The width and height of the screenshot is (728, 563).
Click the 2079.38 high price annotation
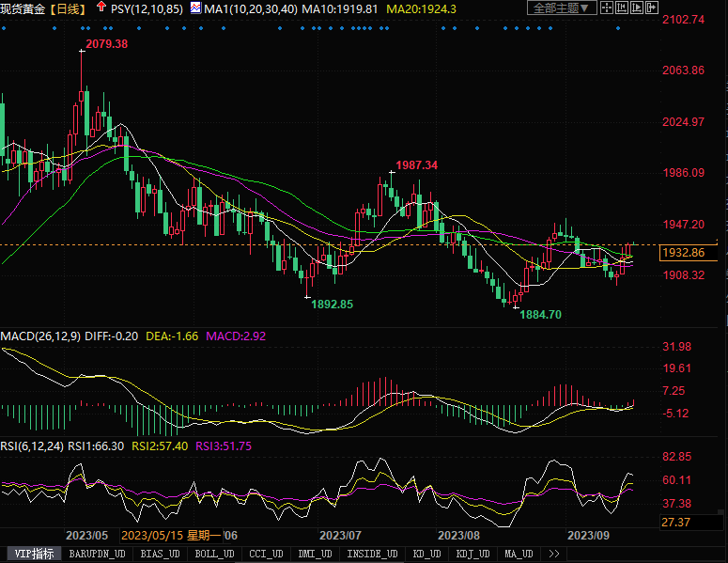tap(105, 44)
